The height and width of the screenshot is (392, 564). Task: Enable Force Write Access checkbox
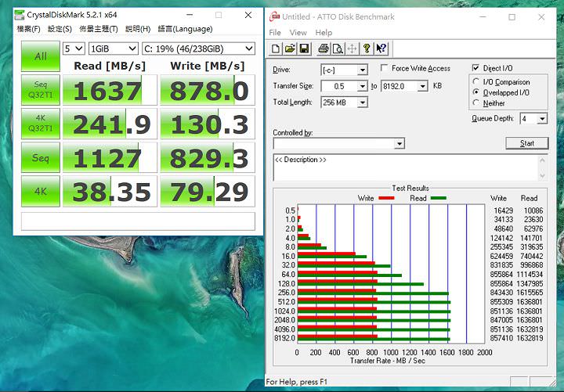[x=385, y=69]
